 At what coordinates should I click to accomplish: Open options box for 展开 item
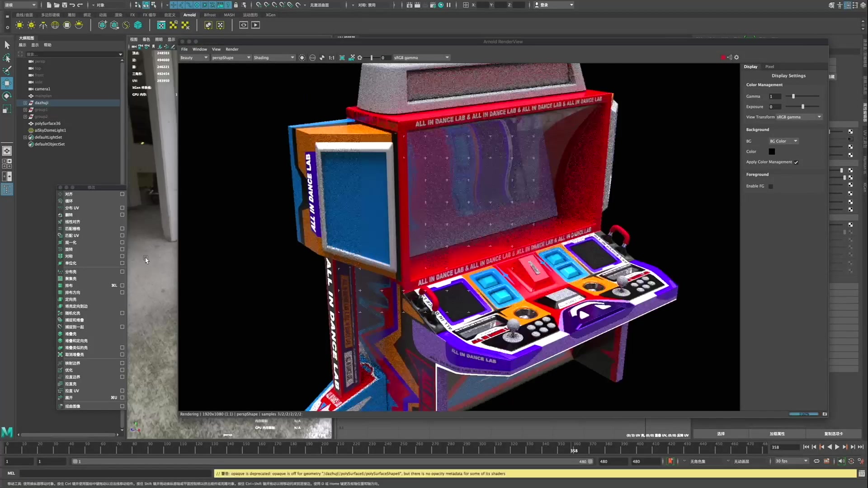click(x=122, y=398)
